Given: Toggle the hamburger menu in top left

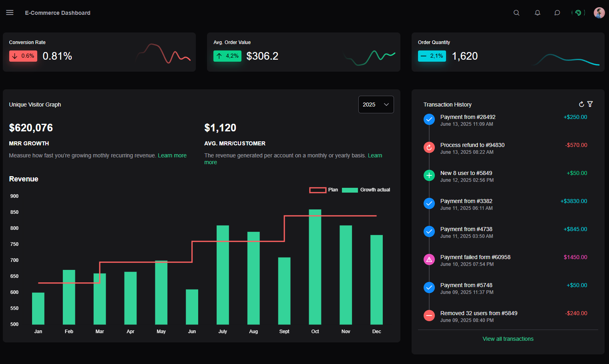Looking at the screenshot, I should pos(10,12).
